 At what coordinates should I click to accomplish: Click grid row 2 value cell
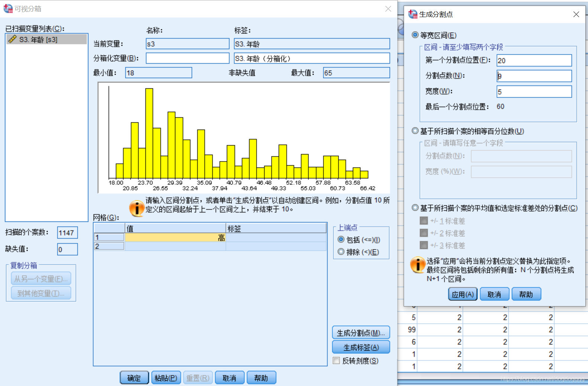click(175, 246)
